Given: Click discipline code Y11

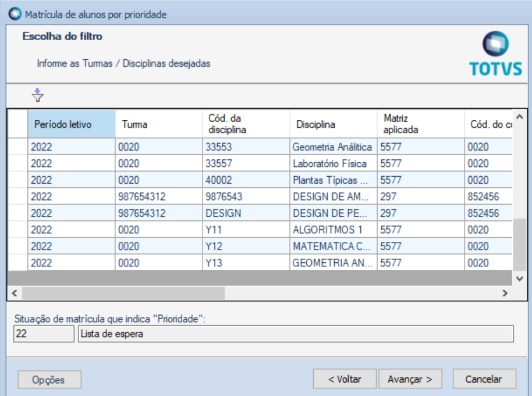Looking at the screenshot, I should (x=246, y=230).
